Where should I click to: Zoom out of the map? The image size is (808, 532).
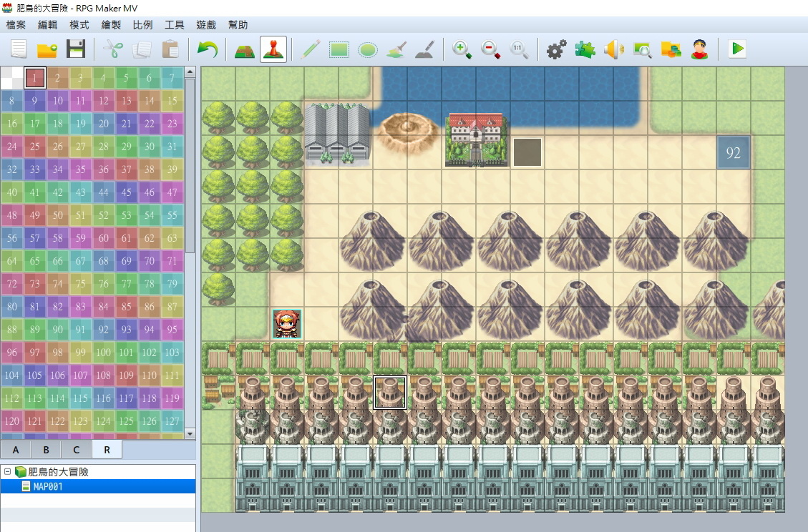click(490, 49)
